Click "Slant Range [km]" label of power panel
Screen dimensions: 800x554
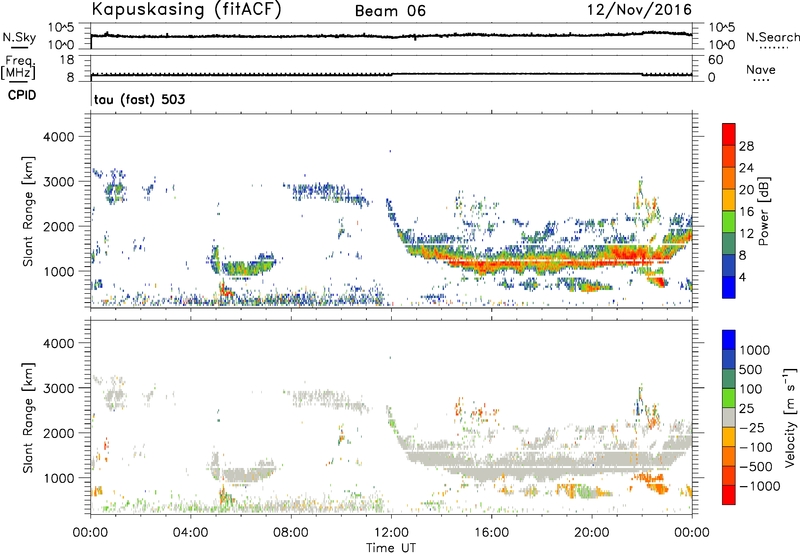28,211
